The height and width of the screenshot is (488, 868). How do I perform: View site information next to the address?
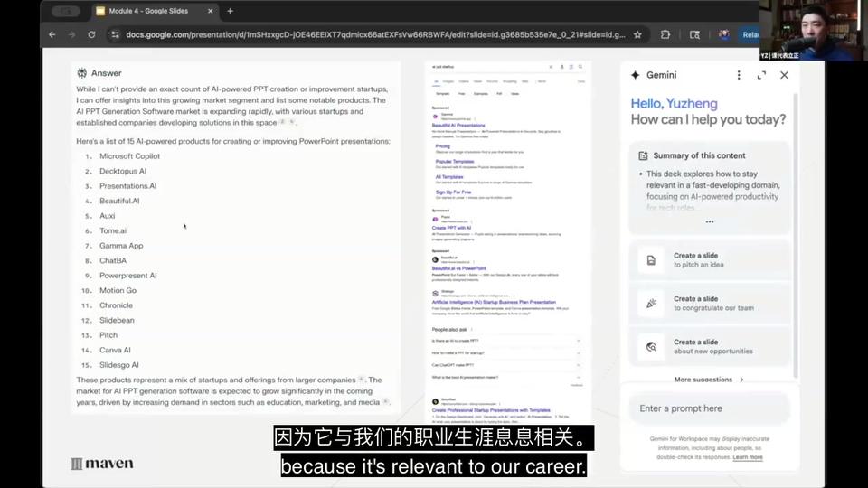pos(115,34)
